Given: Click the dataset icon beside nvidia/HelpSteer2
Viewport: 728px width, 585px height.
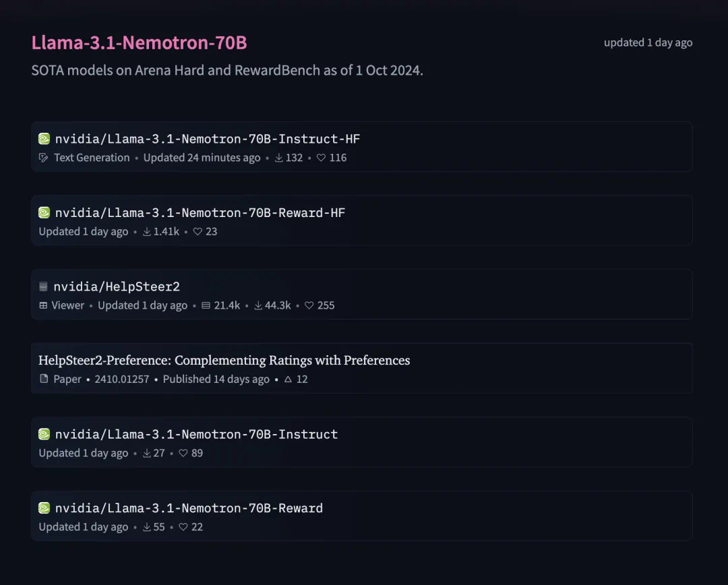Looking at the screenshot, I should pyautogui.click(x=43, y=287).
